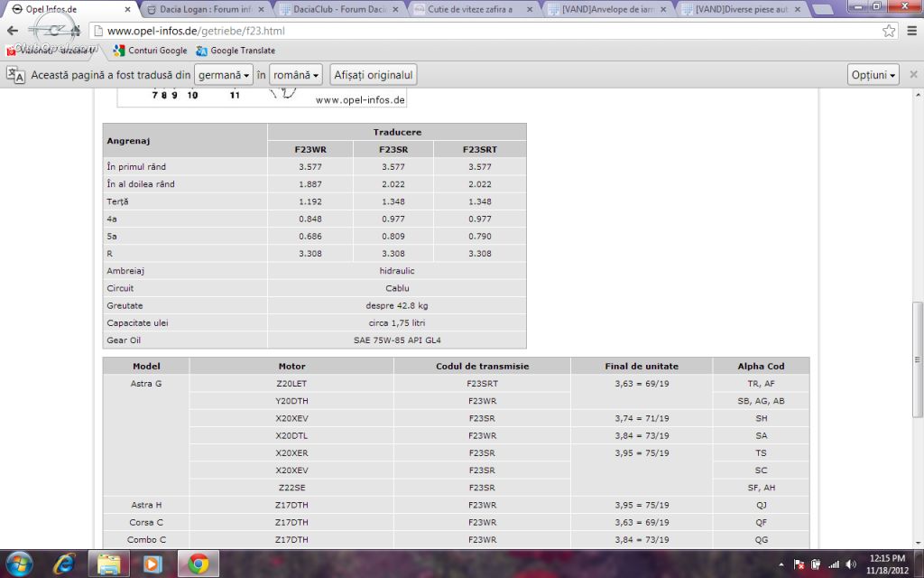Click the Google Translate bar icon
Image resolution: width=924 pixels, height=578 pixels.
[x=16, y=75]
